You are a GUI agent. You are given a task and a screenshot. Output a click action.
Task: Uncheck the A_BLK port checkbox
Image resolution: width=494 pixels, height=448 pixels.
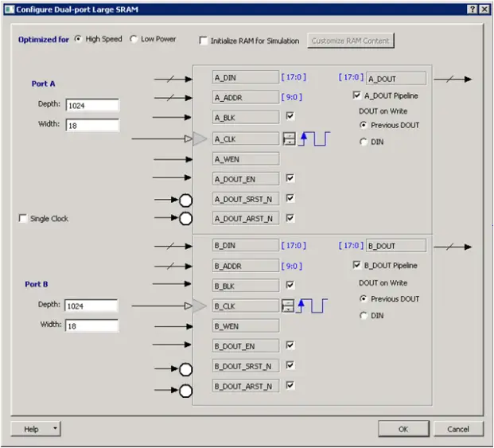click(290, 116)
